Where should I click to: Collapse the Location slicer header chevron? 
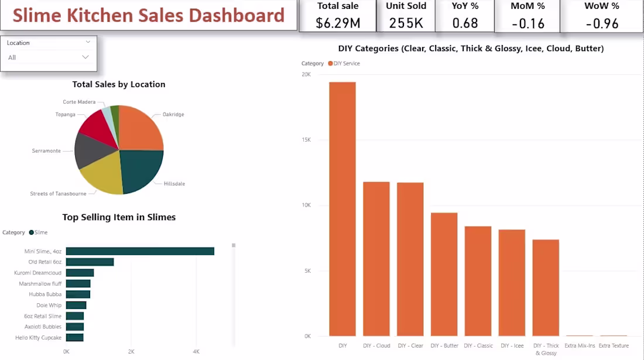click(x=88, y=42)
